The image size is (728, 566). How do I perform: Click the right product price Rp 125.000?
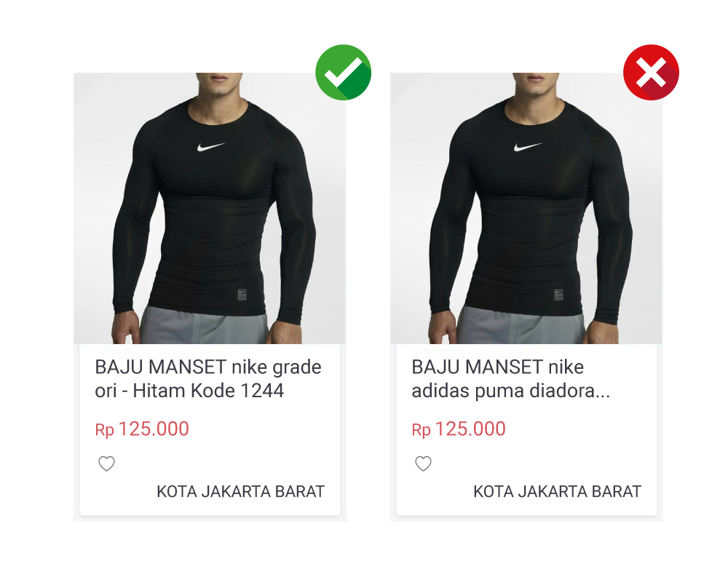pos(458,429)
